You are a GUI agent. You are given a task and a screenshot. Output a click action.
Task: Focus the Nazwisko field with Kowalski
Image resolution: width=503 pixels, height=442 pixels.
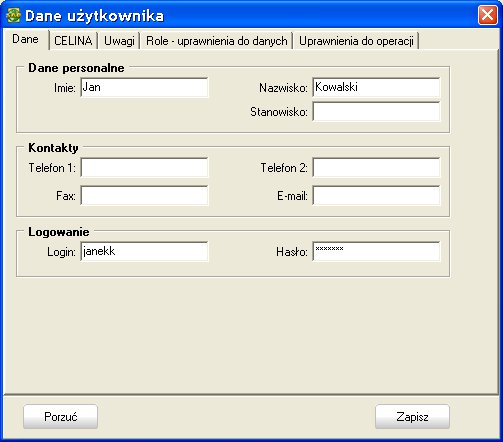pyautogui.click(x=376, y=87)
